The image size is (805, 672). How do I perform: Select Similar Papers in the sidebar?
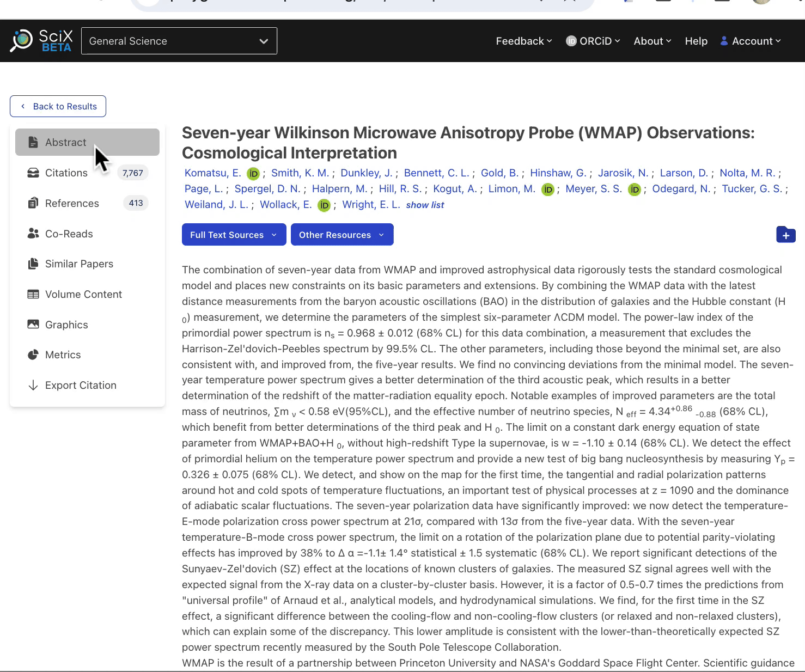pyautogui.click(x=79, y=264)
